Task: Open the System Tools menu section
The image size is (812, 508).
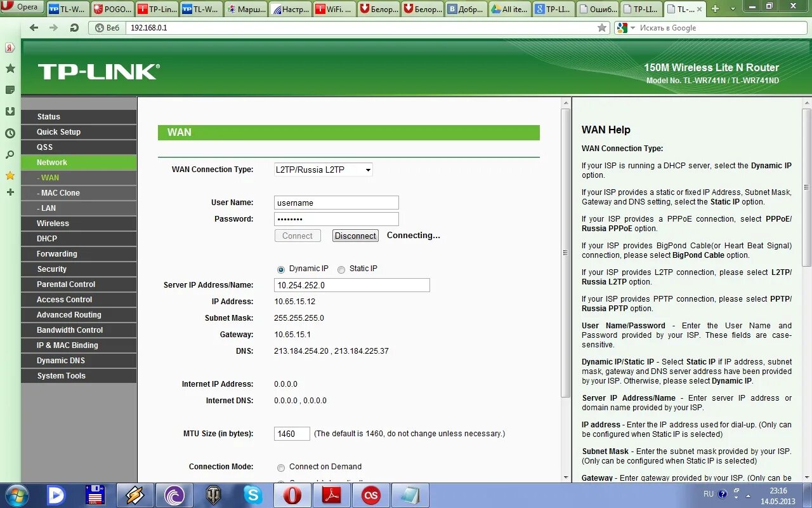Action: 79,376
